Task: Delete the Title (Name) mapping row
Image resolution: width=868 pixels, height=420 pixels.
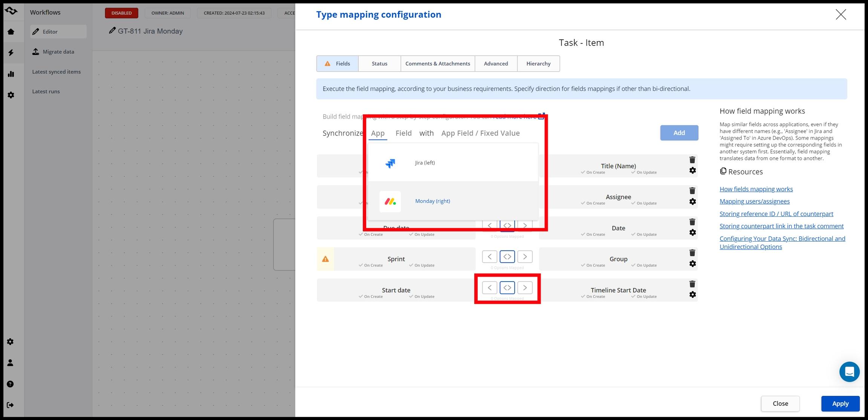Action: (x=692, y=160)
